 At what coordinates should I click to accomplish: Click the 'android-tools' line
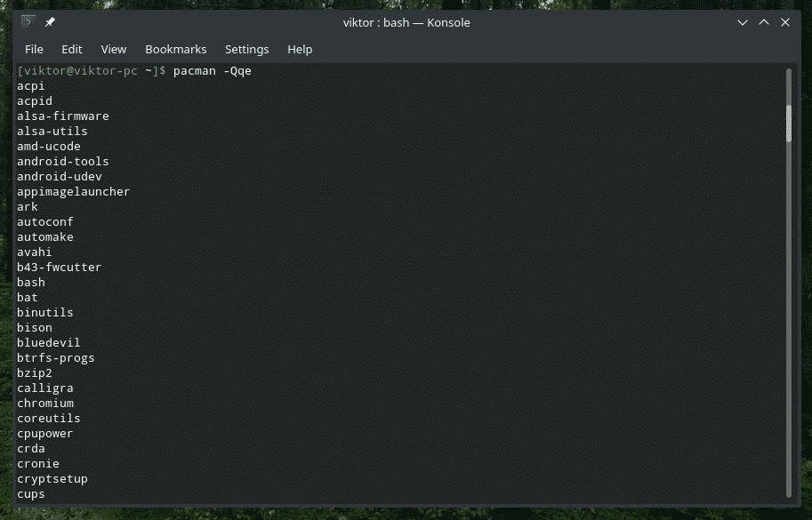pyautogui.click(x=62, y=162)
